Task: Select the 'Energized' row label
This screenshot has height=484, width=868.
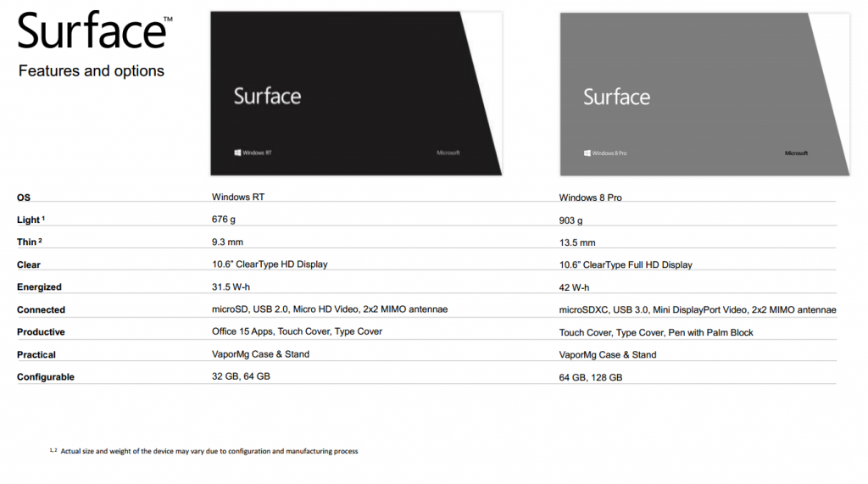Action: [x=39, y=287]
